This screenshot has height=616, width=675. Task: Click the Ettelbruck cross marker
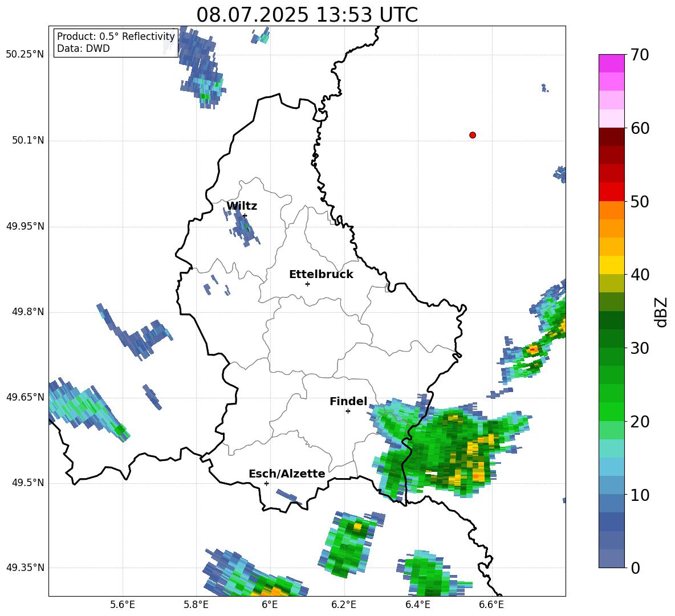tap(307, 284)
